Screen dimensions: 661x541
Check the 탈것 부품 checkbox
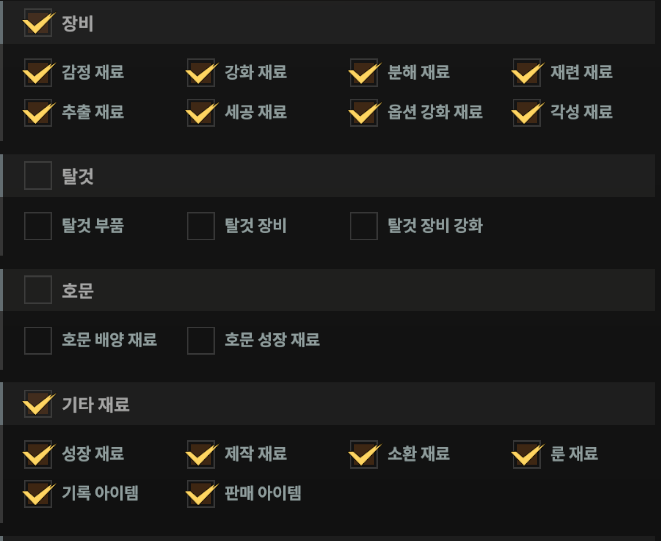[38, 226]
